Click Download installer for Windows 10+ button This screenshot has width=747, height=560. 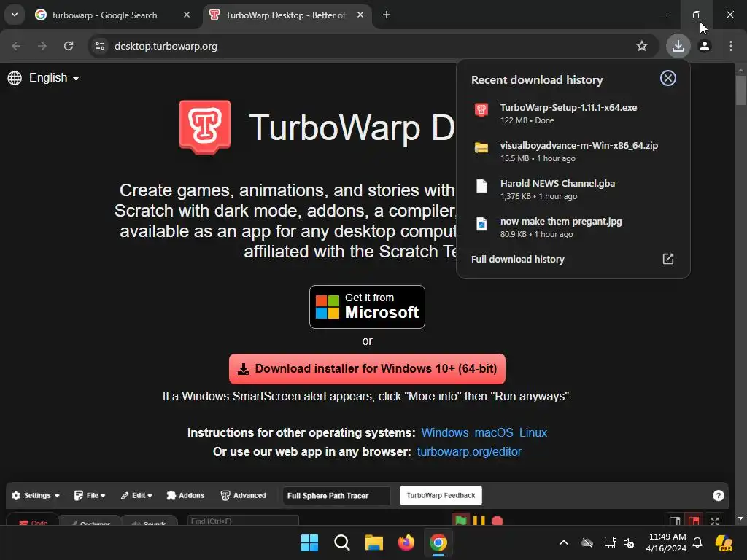point(367,368)
